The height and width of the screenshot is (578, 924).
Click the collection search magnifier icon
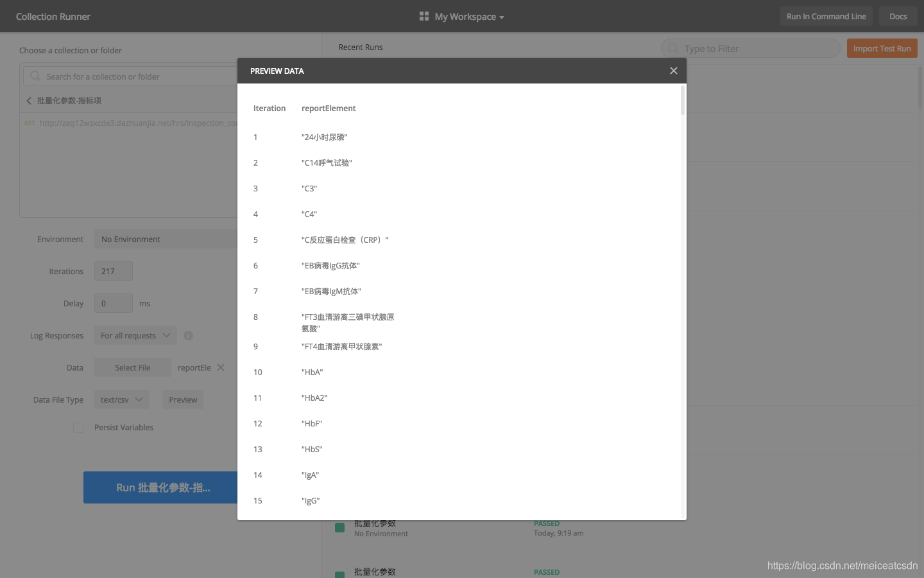coord(35,76)
